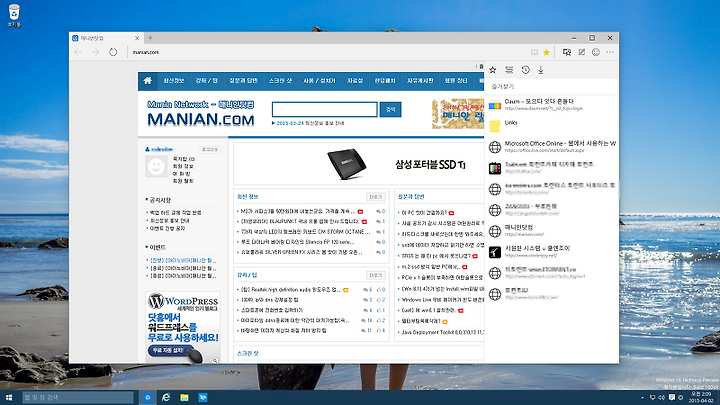
Task: Launch Internet Explorer from taskbar
Action: (x=166, y=397)
